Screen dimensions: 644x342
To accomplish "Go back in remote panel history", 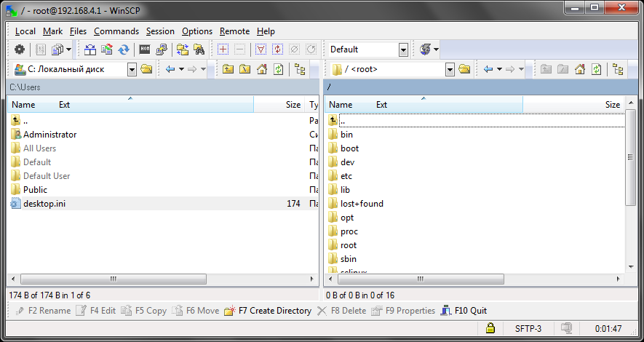I will point(488,69).
